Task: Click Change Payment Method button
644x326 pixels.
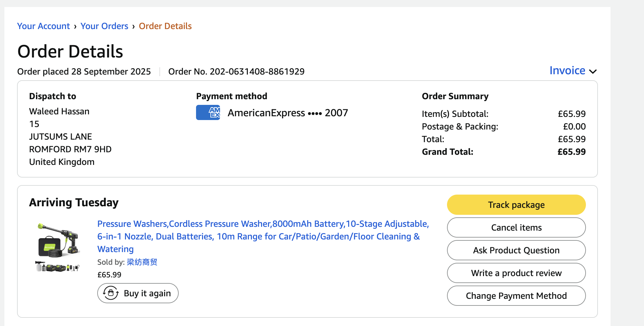Action: point(516,296)
